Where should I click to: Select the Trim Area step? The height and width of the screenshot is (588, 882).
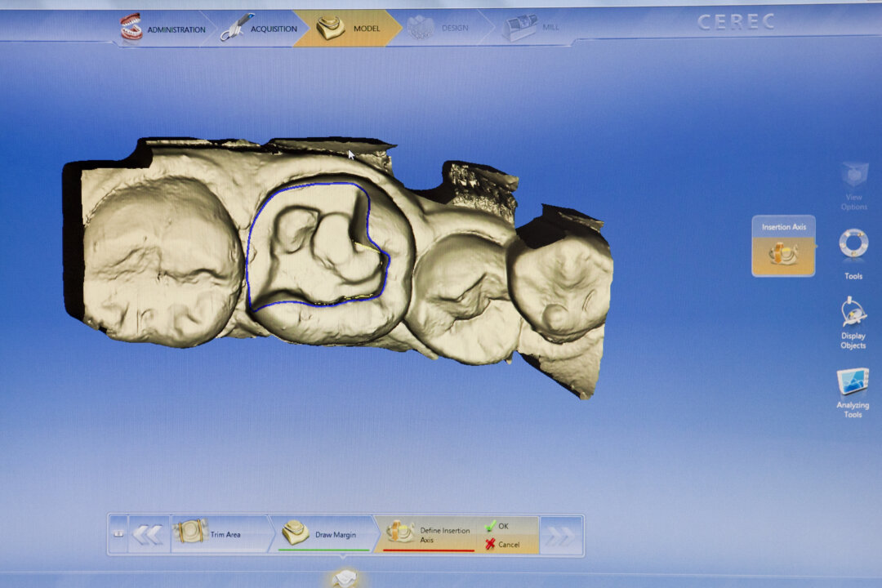coord(220,534)
